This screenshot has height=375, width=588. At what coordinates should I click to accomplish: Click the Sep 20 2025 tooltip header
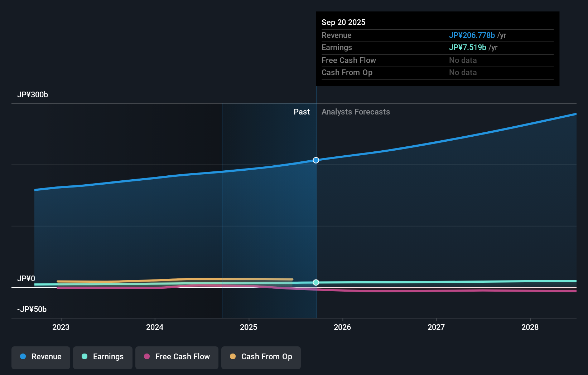click(343, 22)
